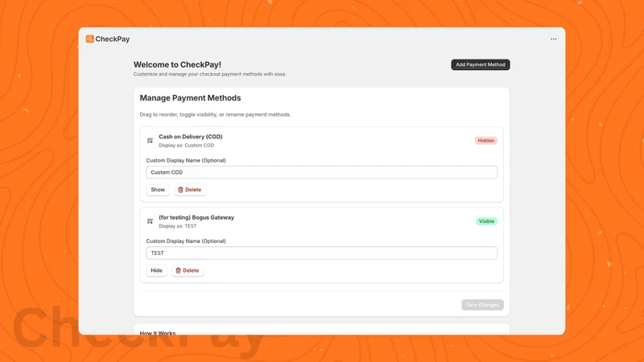Click 'Display as: TEST' text
Viewport: 644px width, 362px height.
pyautogui.click(x=177, y=226)
